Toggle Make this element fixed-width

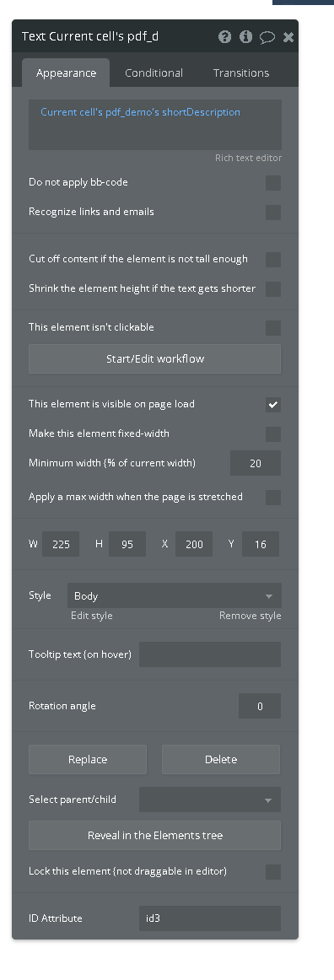(273, 434)
